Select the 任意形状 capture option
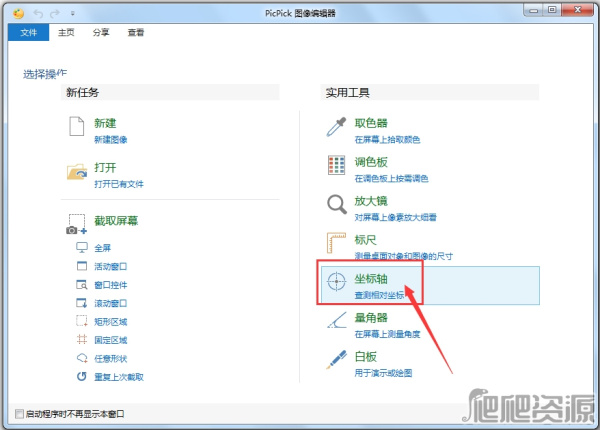This screenshot has width=600, height=430. point(111,358)
